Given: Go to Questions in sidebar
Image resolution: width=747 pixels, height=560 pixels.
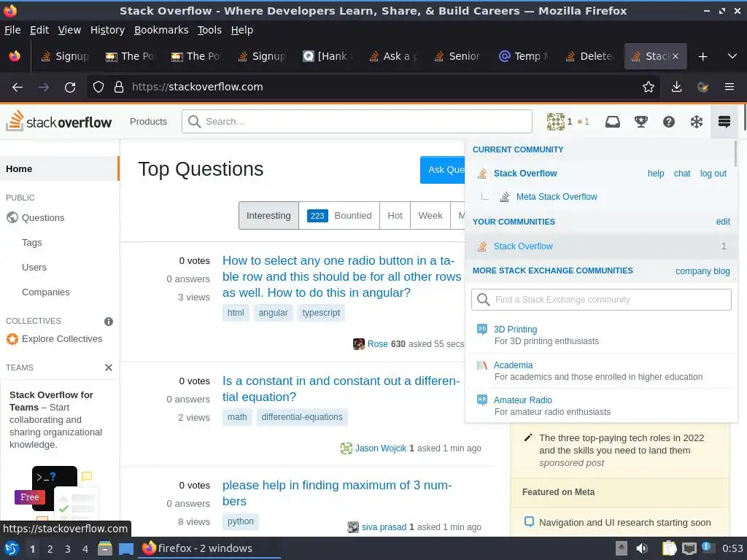Looking at the screenshot, I should pyautogui.click(x=43, y=217).
